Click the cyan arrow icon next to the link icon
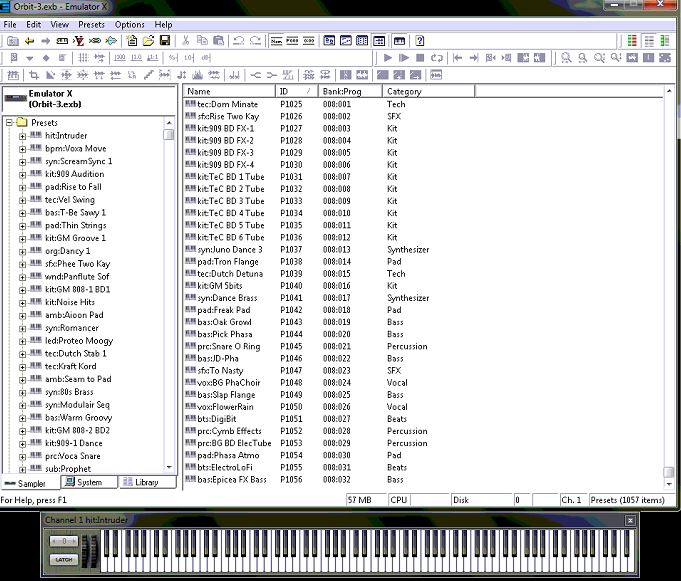Screen dimensions: 681x581 (x=112, y=41)
